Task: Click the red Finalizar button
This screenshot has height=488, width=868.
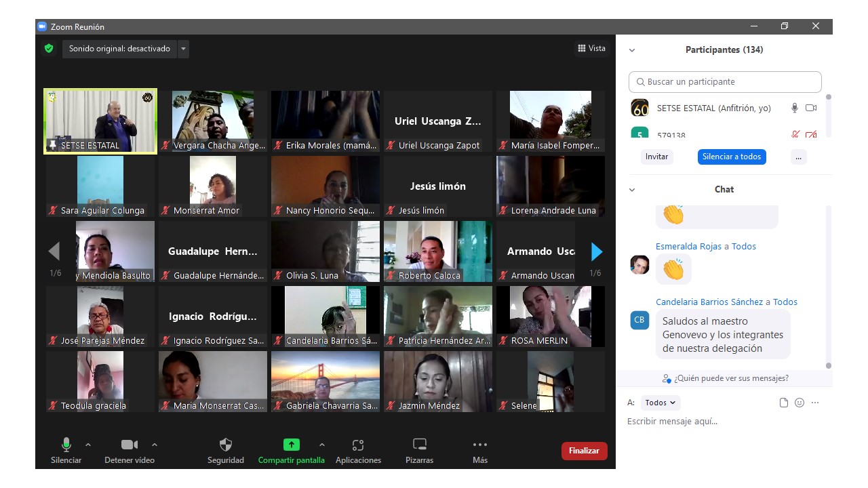Action: (x=584, y=451)
